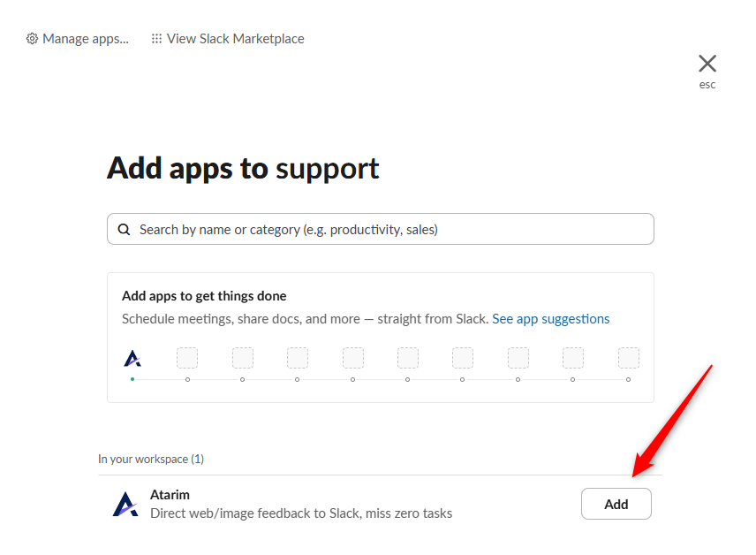Open View Slack Marketplace

pos(236,39)
